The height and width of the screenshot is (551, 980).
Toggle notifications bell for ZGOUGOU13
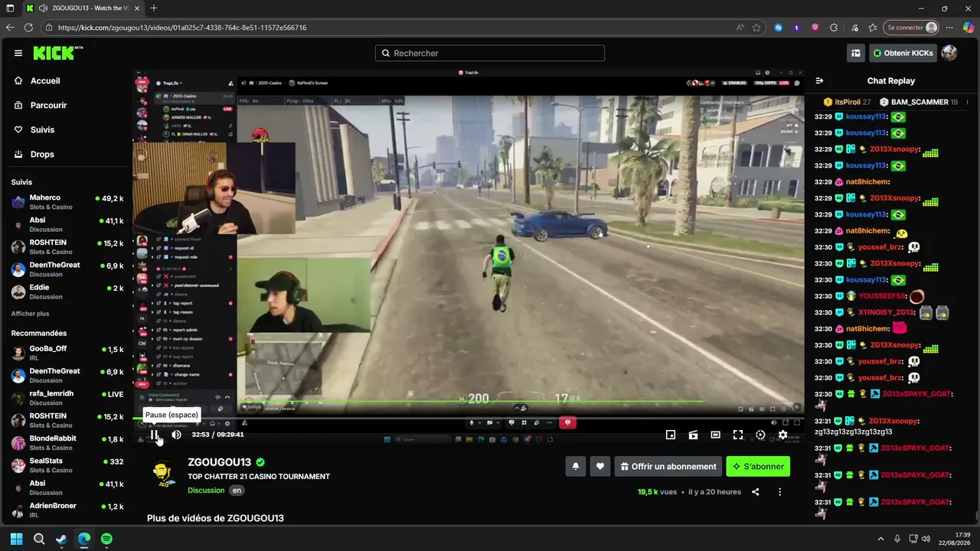click(x=576, y=466)
